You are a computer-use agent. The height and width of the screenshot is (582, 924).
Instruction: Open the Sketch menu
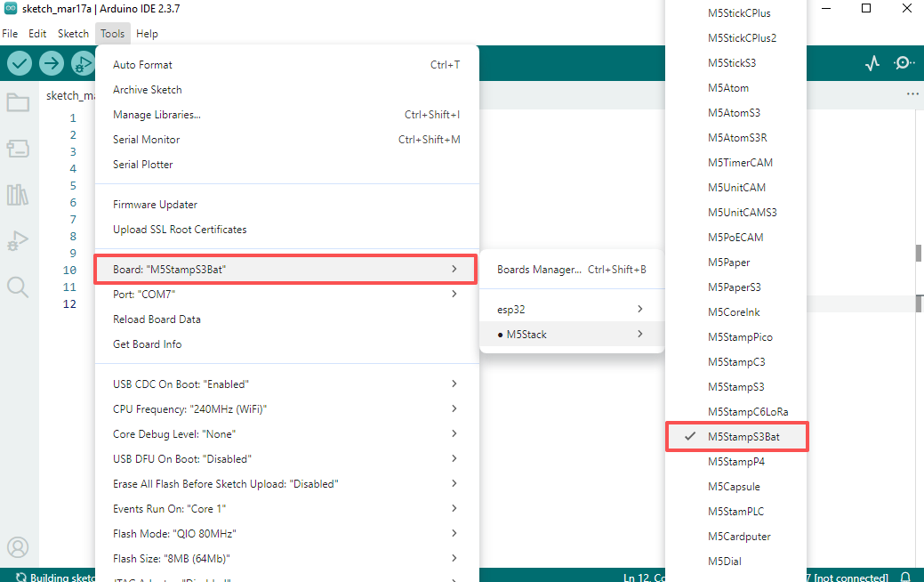coord(73,34)
